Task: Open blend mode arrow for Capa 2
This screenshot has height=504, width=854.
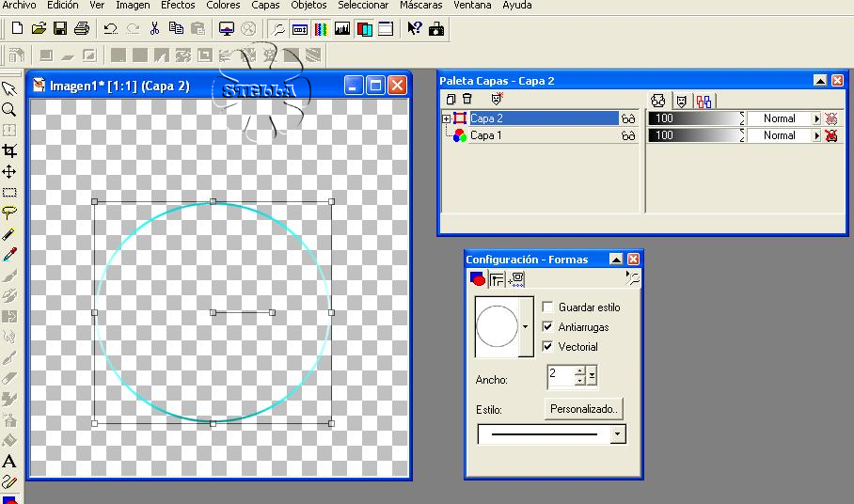Action: (816, 118)
